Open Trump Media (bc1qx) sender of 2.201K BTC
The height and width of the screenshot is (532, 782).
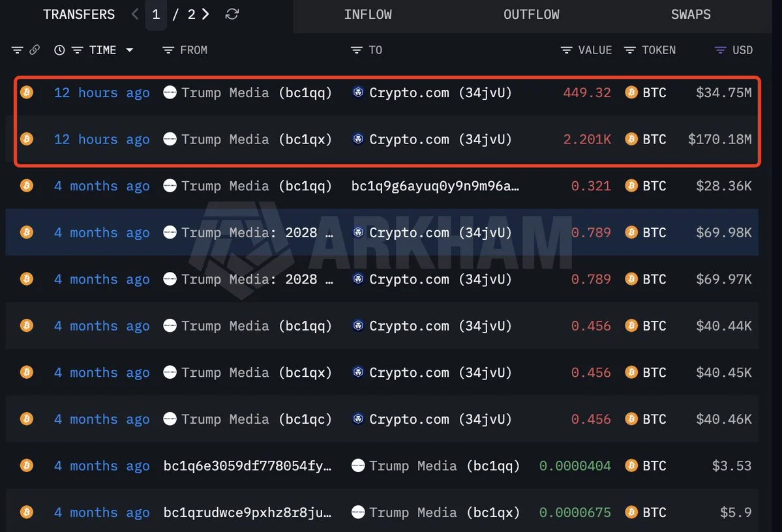point(256,139)
